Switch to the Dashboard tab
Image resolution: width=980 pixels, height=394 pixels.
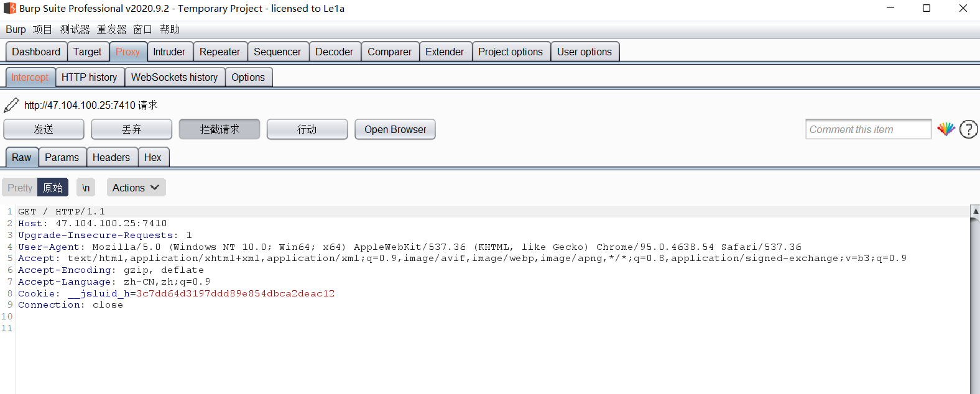tap(36, 52)
